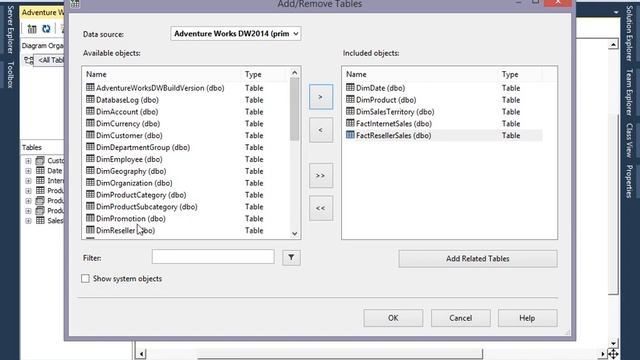This screenshot has width=640, height=360.
Task: Click the DimDepartmentGroup table icon
Action: (90, 147)
